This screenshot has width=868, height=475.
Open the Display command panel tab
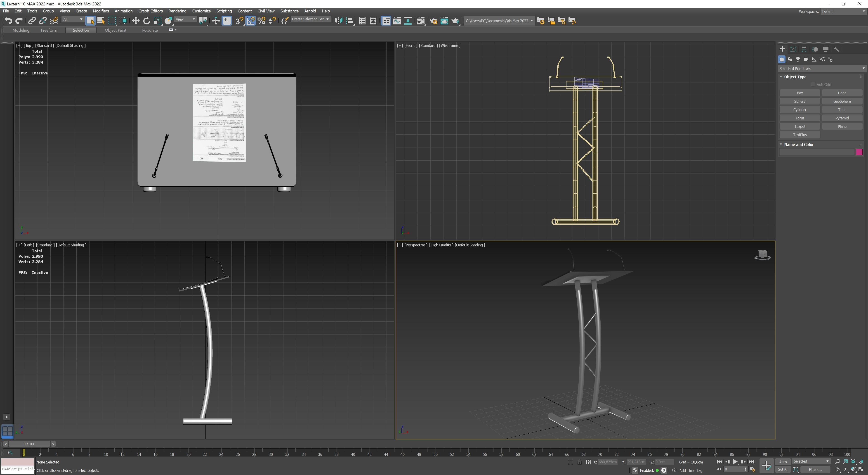826,49
